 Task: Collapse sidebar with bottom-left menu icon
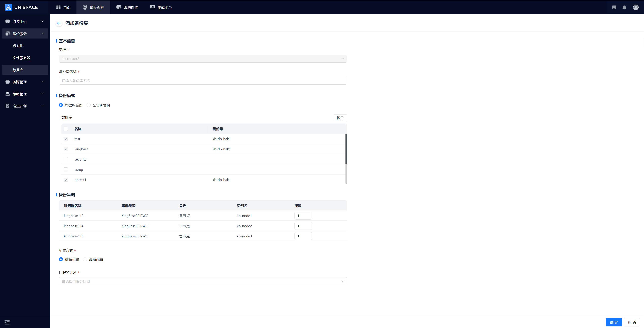(7, 322)
